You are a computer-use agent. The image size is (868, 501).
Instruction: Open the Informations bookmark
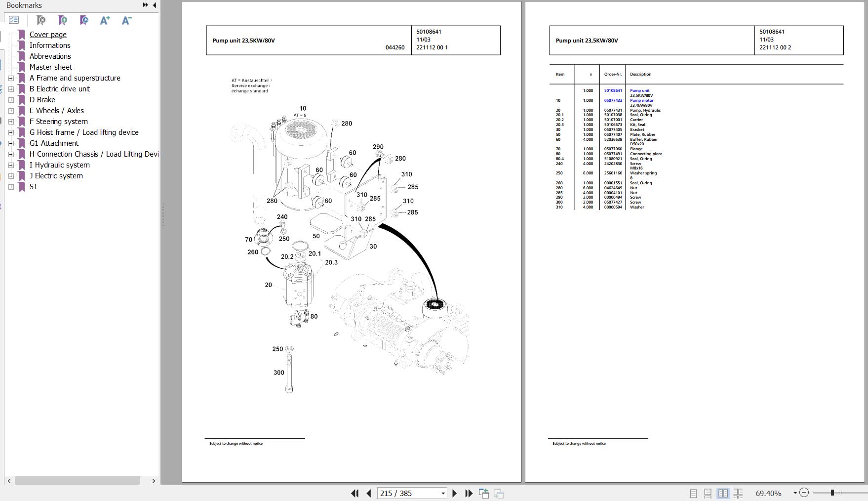click(50, 45)
